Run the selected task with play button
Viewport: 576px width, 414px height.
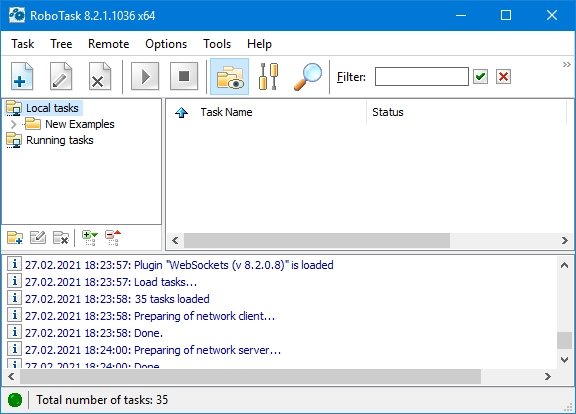coord(145,76)
